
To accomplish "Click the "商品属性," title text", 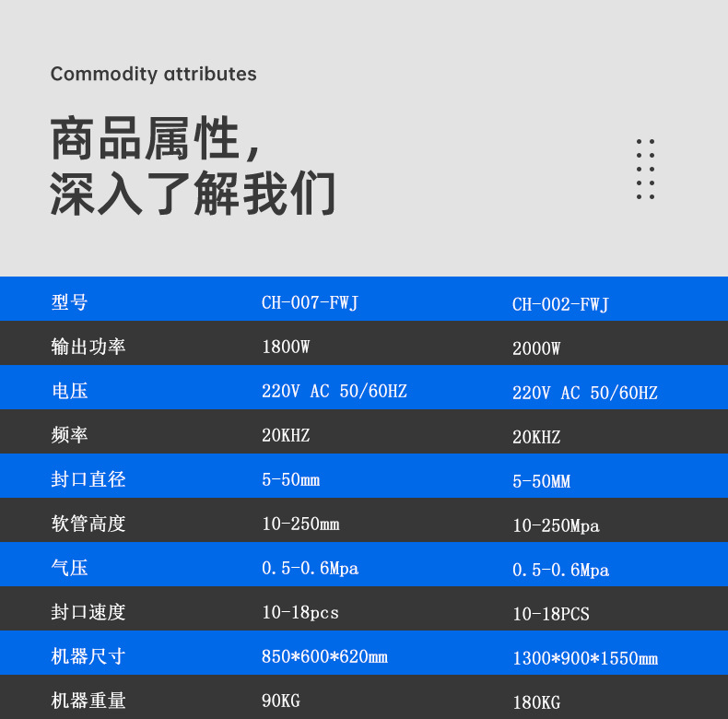I will click(x=157, y=141).
